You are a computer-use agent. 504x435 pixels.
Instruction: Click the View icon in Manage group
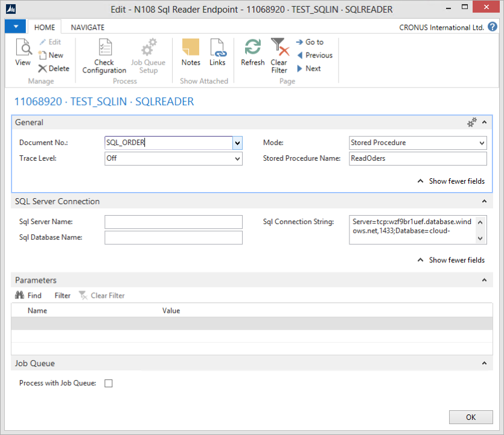coord(23,53)
